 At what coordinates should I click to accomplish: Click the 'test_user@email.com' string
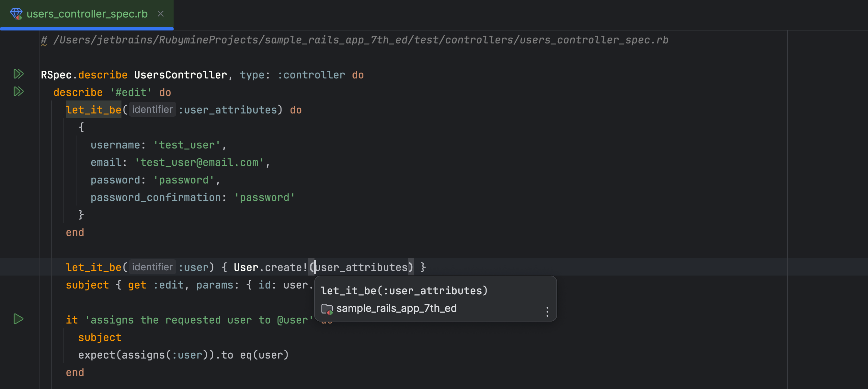pyautogui.click(x=199, y=163)
